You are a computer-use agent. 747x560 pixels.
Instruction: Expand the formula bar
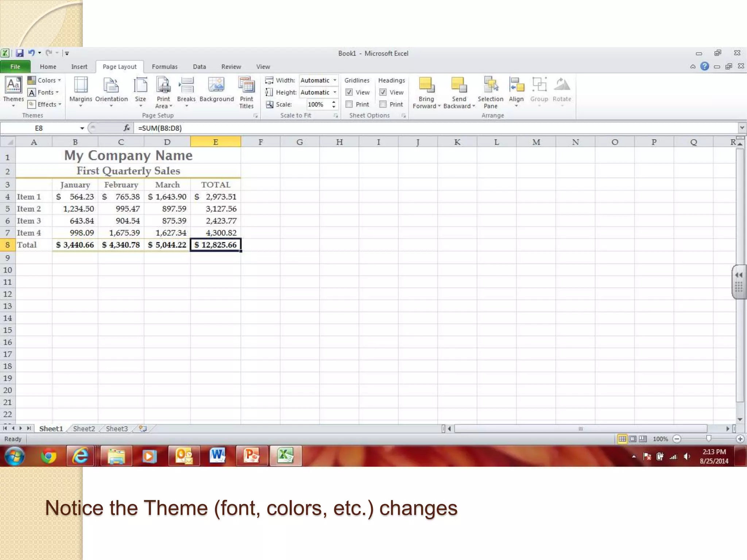742,128
